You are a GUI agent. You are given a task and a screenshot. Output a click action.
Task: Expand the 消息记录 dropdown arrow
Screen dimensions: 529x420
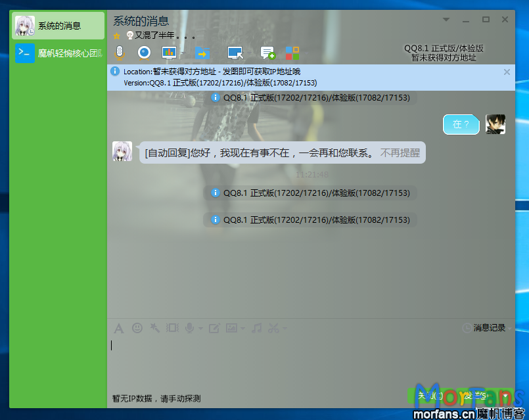coord(509,328)
